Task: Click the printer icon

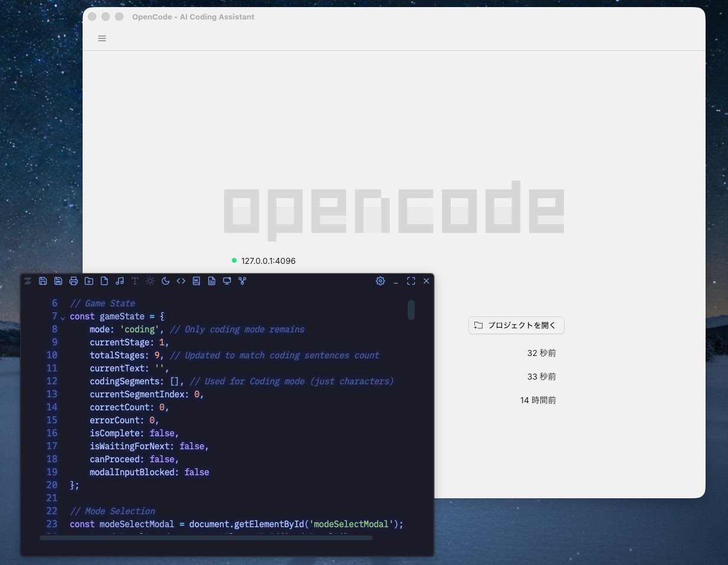Action: (74, 281)
